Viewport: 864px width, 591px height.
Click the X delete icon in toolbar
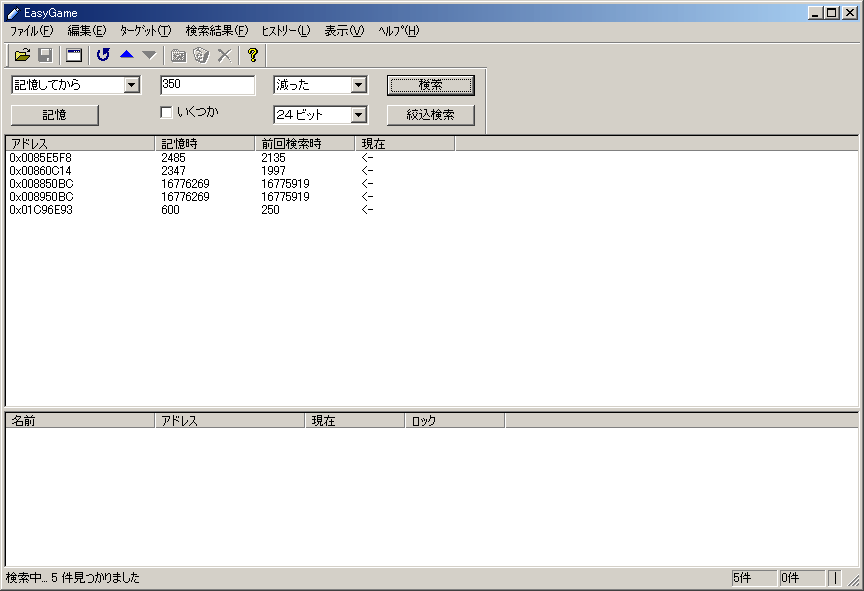pyautogui.click(x=224, y=55)
